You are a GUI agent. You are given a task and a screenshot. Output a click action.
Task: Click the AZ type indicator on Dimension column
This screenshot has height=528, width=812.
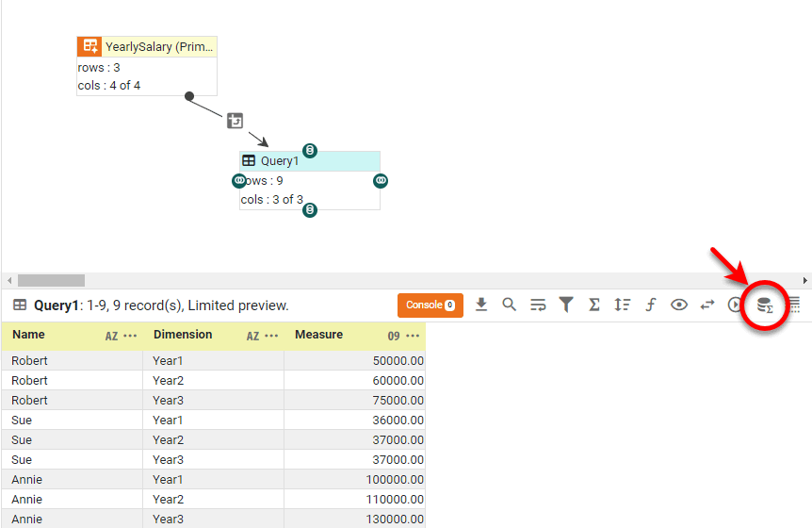tap(252, 337)
